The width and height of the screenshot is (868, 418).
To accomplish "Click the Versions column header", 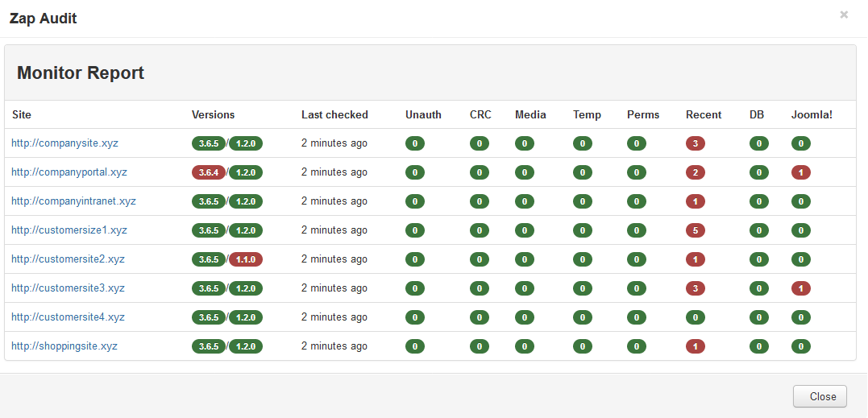I will click(x=213, y=114).
